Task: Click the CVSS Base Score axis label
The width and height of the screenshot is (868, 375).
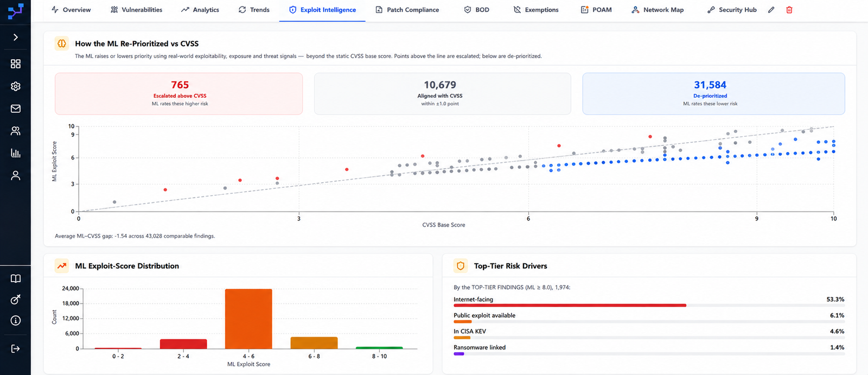Action: (x=444, y=225)
